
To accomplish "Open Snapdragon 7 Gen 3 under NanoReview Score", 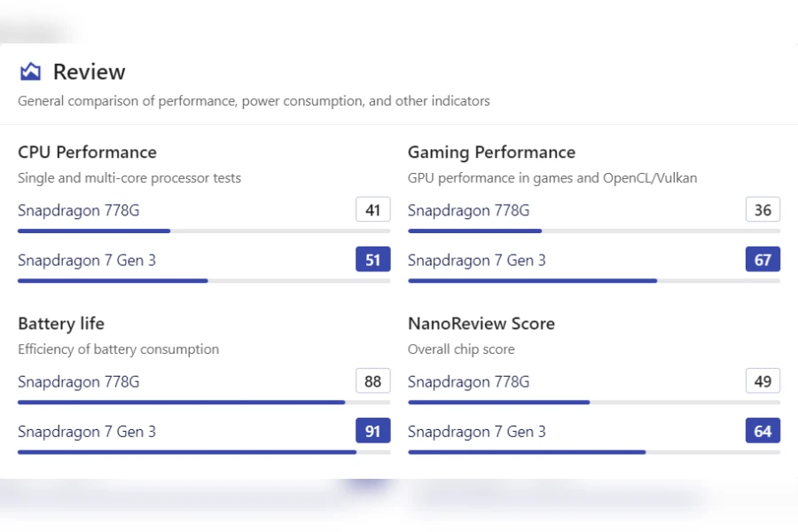I will 477,432.
